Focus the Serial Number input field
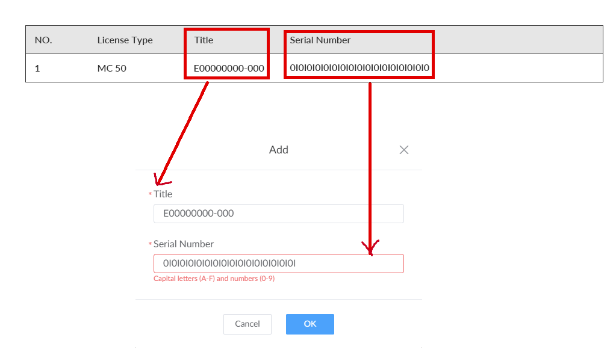613x364 pixels. (x=278, y=264)
